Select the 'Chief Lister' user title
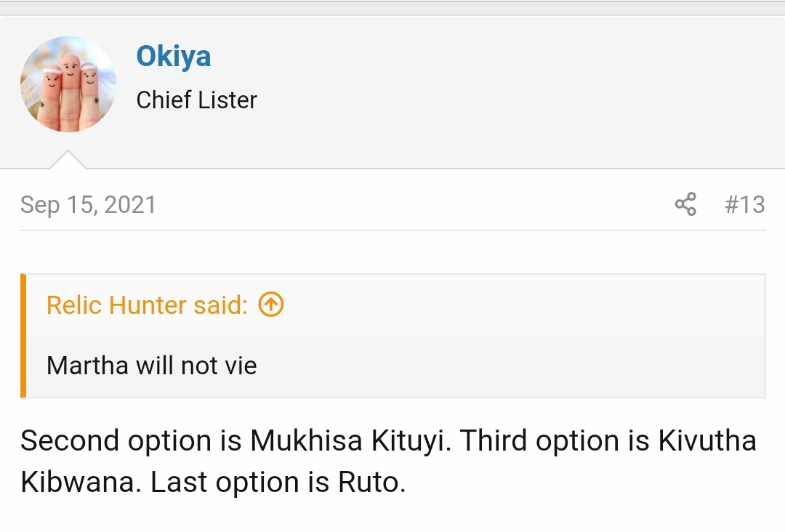Image resolution: width=785 pixels, height=532 pixels. pyautogui.click(x=197, y=100)
